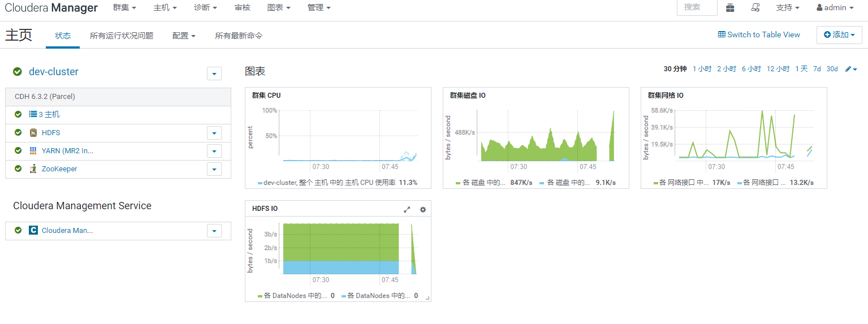Switch to 所有最新命令 tab
868x324 pixels.
(x=239, y=36)
